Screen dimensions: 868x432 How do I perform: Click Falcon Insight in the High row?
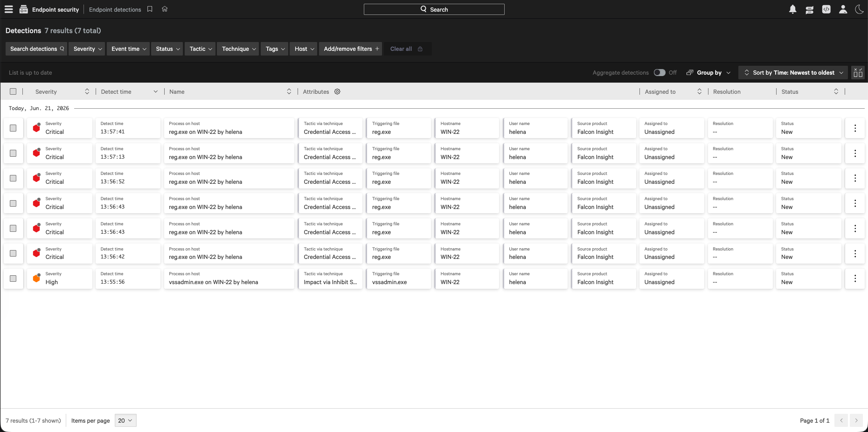point(595,282)
